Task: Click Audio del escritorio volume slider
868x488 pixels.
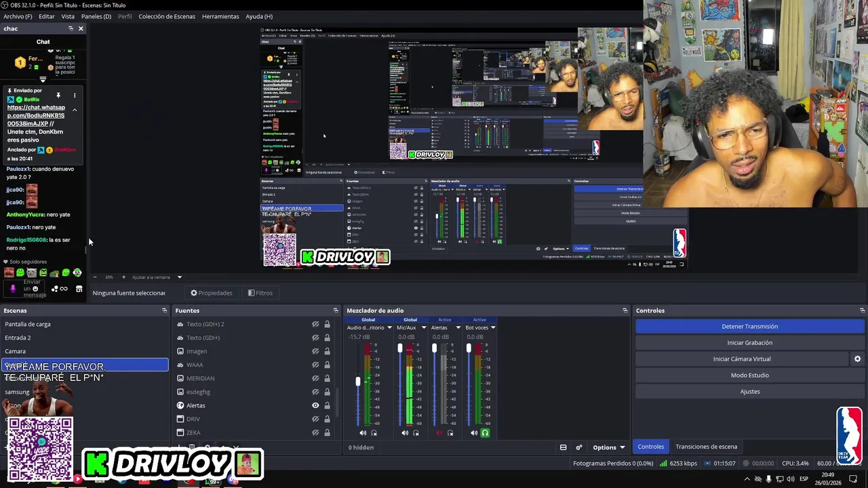Action: [358, 382]
